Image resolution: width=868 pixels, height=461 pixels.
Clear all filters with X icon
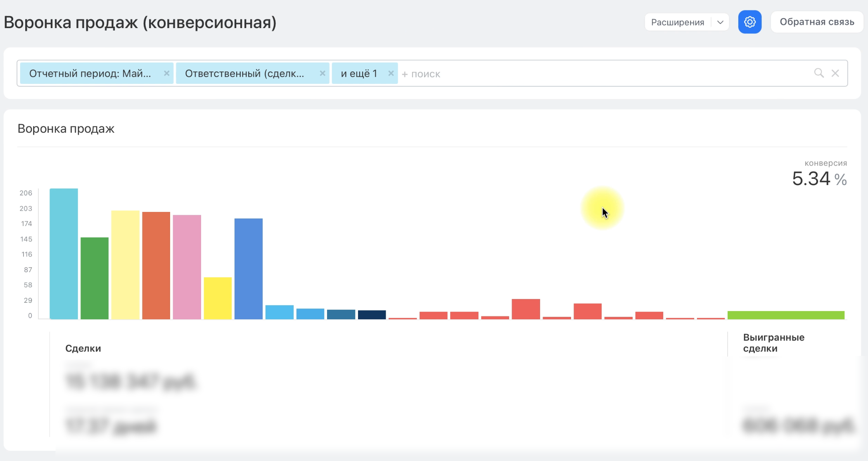pyautogui.click(x=835, y=73)
